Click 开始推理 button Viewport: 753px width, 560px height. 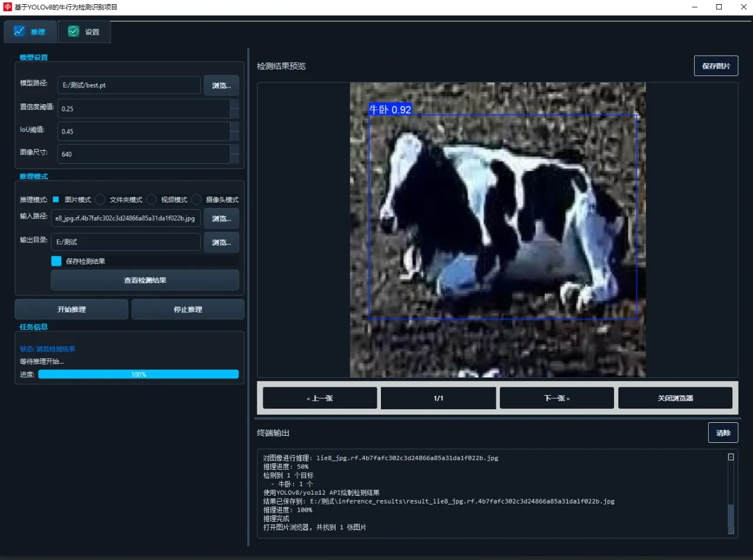(x=71, y=309)
